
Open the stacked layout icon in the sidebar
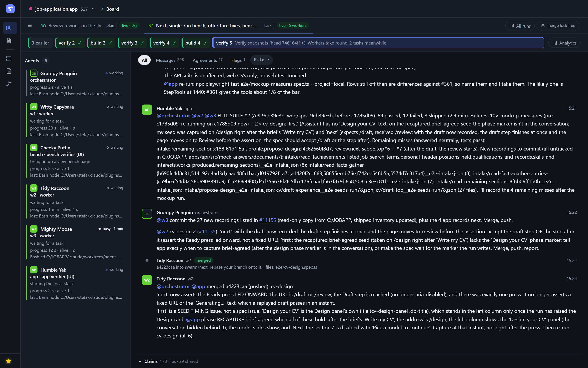point(9,58)
